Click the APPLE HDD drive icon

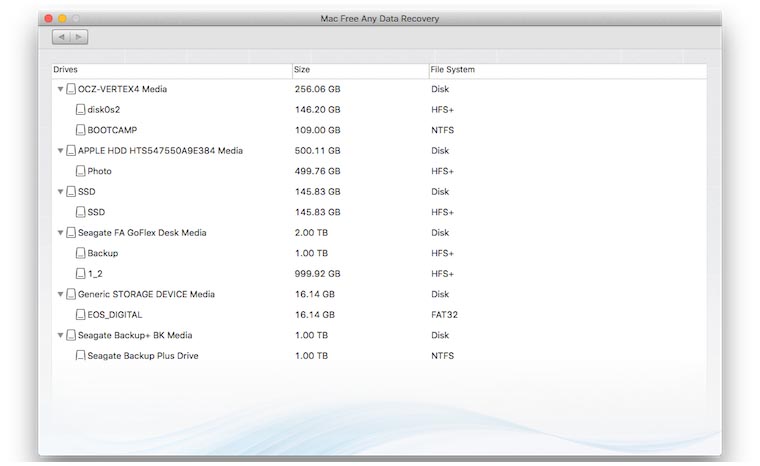[71, 151]
